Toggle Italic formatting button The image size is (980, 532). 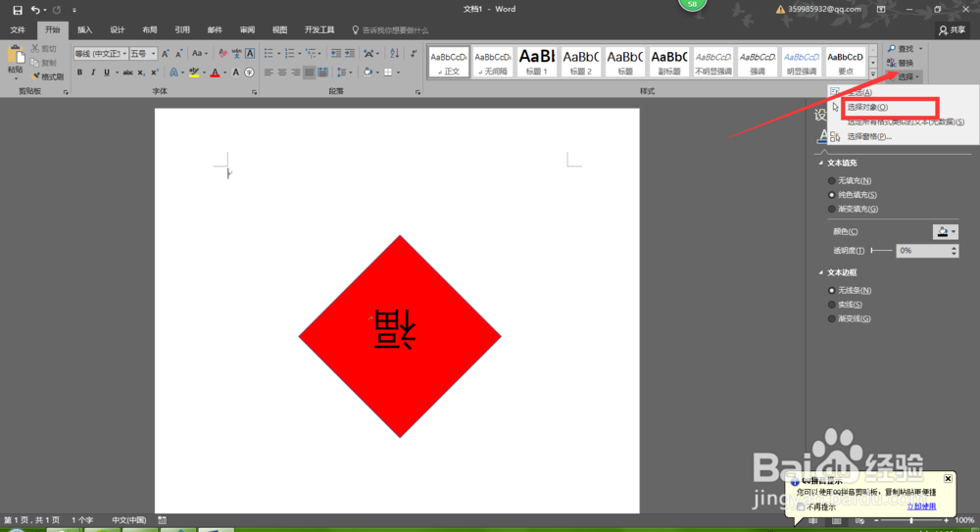93,73
